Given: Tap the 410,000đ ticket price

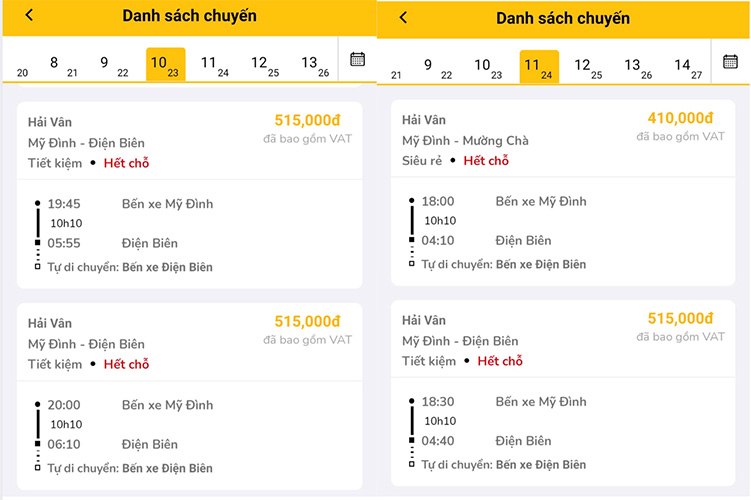Looking at the screenshot, I should (680, 118).
